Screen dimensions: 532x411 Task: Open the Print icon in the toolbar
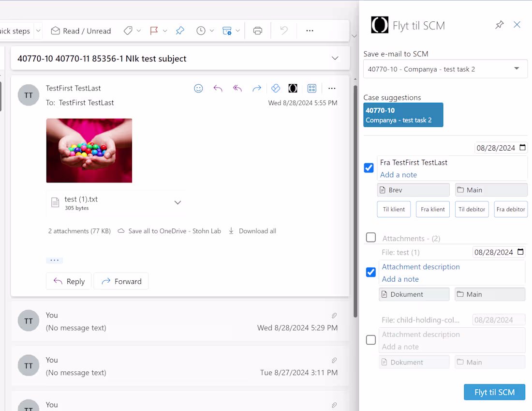(257, 30)
